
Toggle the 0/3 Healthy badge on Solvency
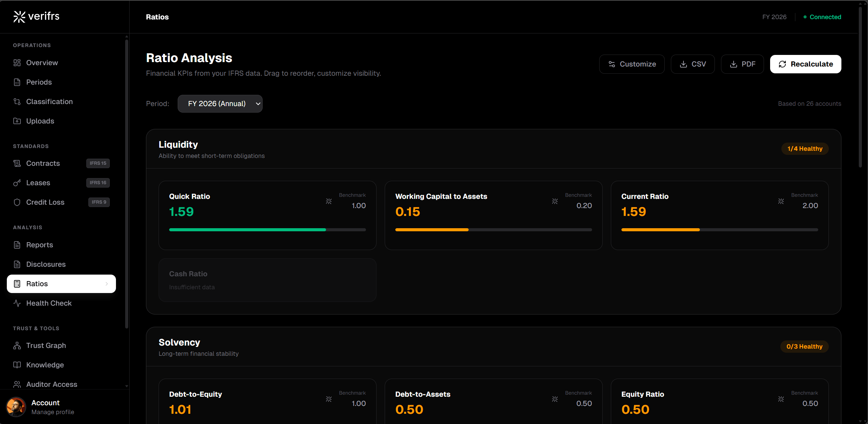pyautogui.click(x=804, y=346)
